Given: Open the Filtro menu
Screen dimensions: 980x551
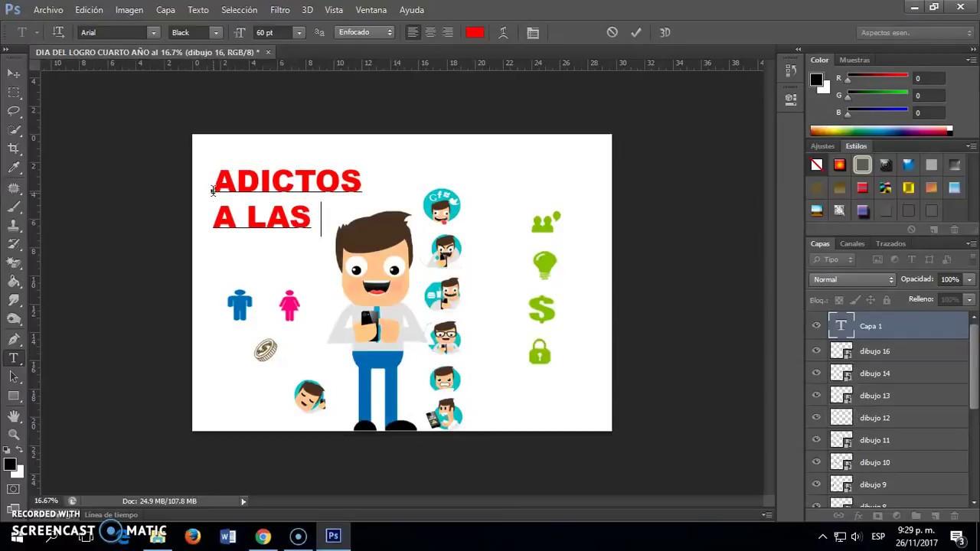Looking at the screenshot, I should 279,10.
